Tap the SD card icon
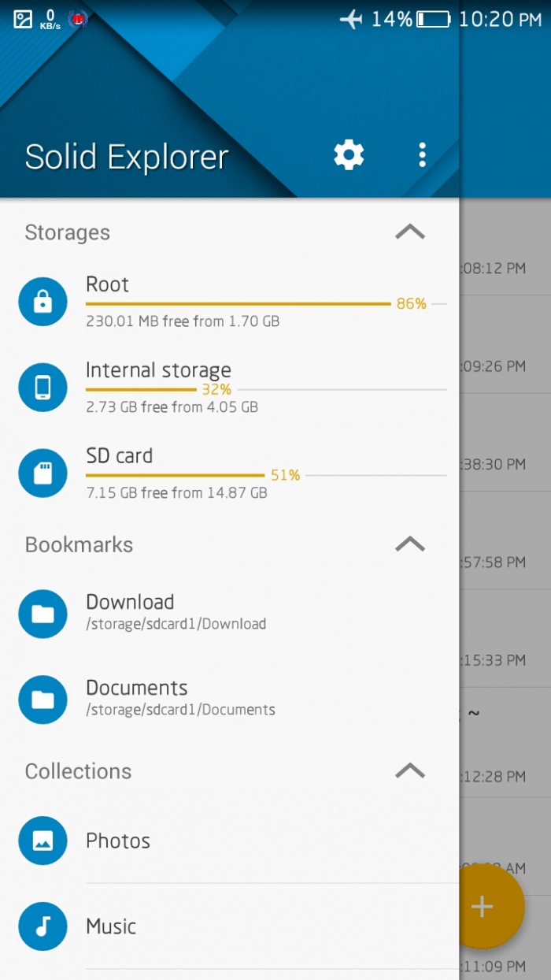Screen dimensions: 551x980 43,473
